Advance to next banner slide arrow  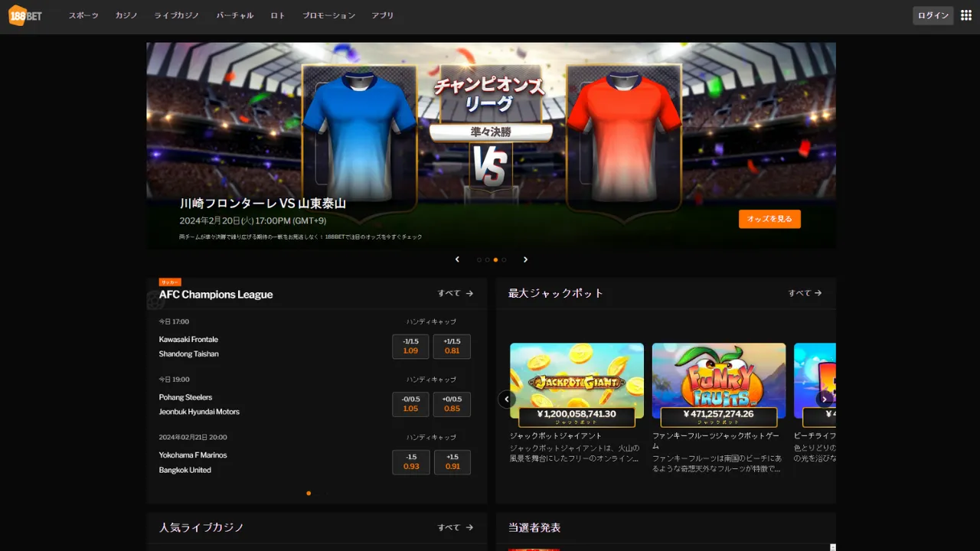point(525,259)
